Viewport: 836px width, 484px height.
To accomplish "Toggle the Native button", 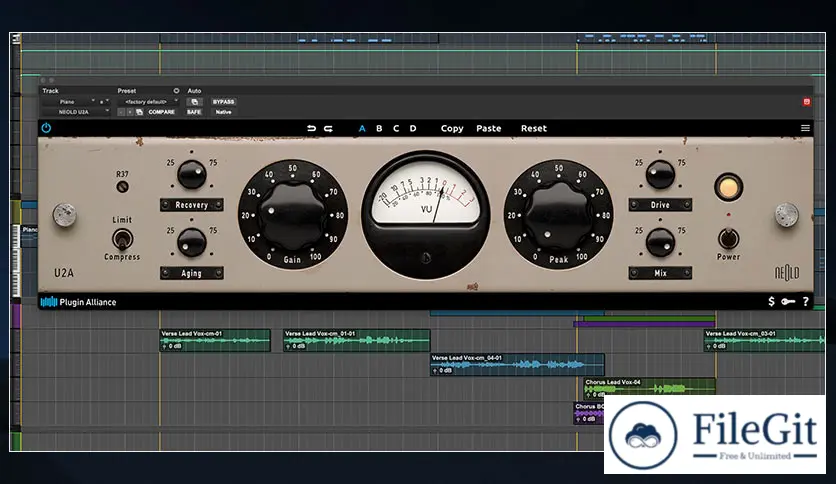I will 223,112.
